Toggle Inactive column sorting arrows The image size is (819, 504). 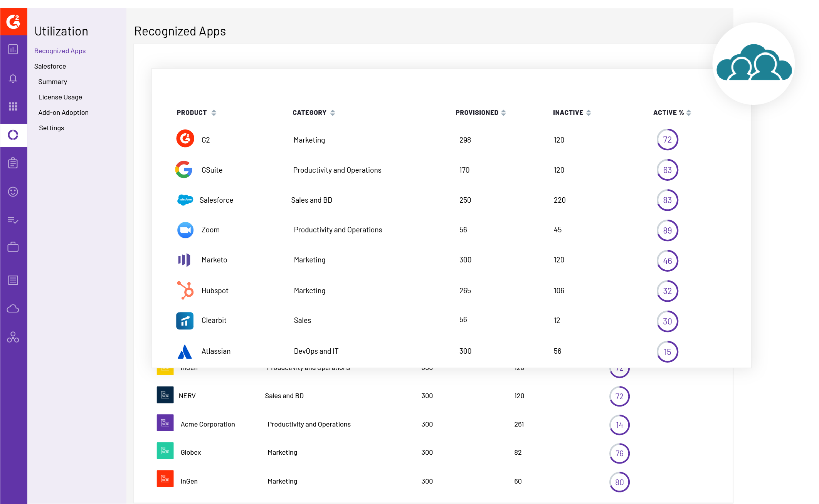coord(589,113)
